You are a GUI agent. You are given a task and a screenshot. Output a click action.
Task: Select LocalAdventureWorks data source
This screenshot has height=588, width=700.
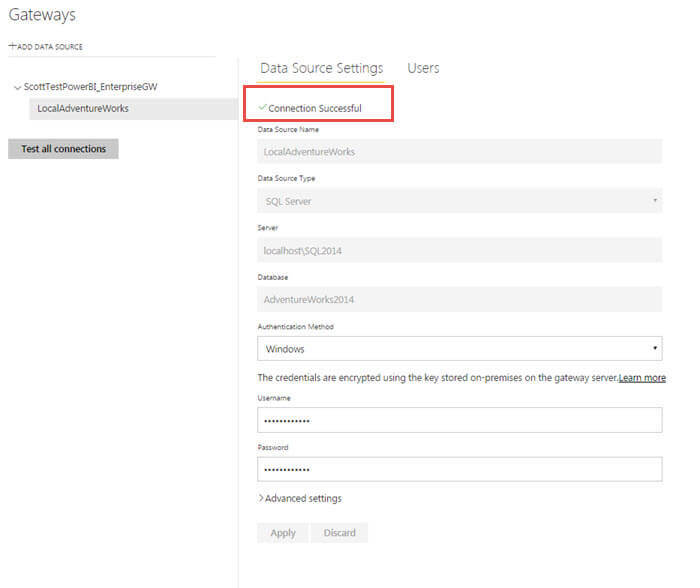click(x=90, y=109)
